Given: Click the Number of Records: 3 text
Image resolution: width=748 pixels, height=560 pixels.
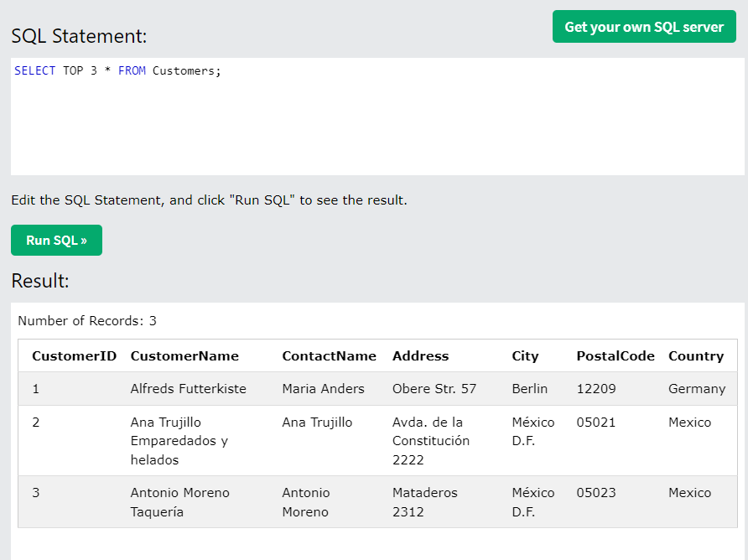Looking at the screenshot, I should pyautogui.click(x=87, y=320).
